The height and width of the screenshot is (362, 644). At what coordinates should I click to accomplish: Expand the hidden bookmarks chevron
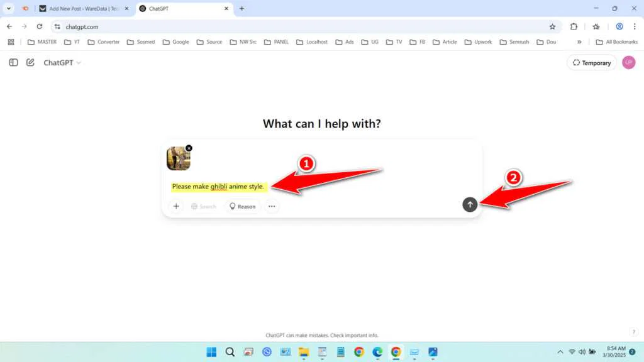(579, 41)
